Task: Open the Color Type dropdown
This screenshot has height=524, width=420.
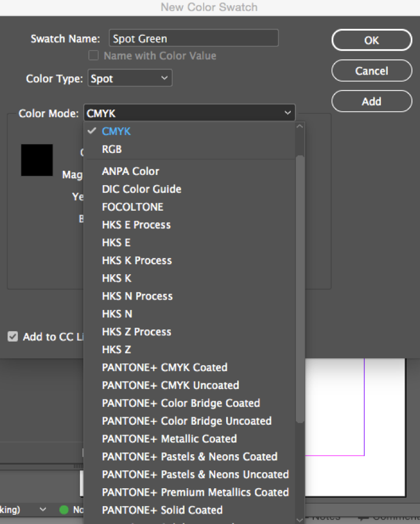Action: pyautogui.click(x=130, y=78)
